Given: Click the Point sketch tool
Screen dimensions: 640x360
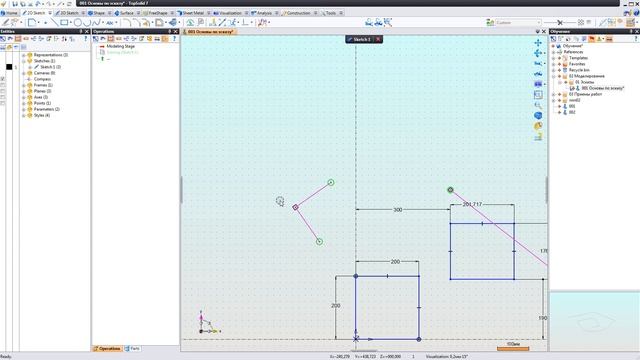Looking at the screenshot, I should coord(45,23).
